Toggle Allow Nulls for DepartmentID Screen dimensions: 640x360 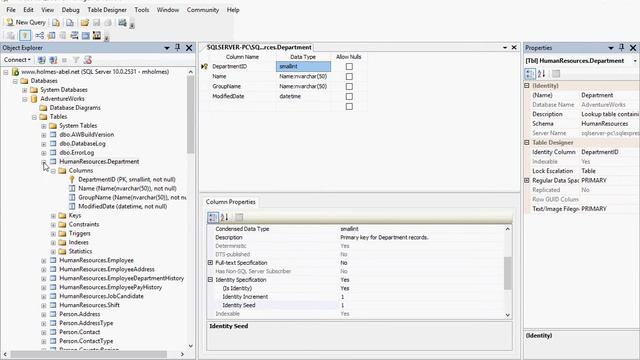(x=349, y=66)
